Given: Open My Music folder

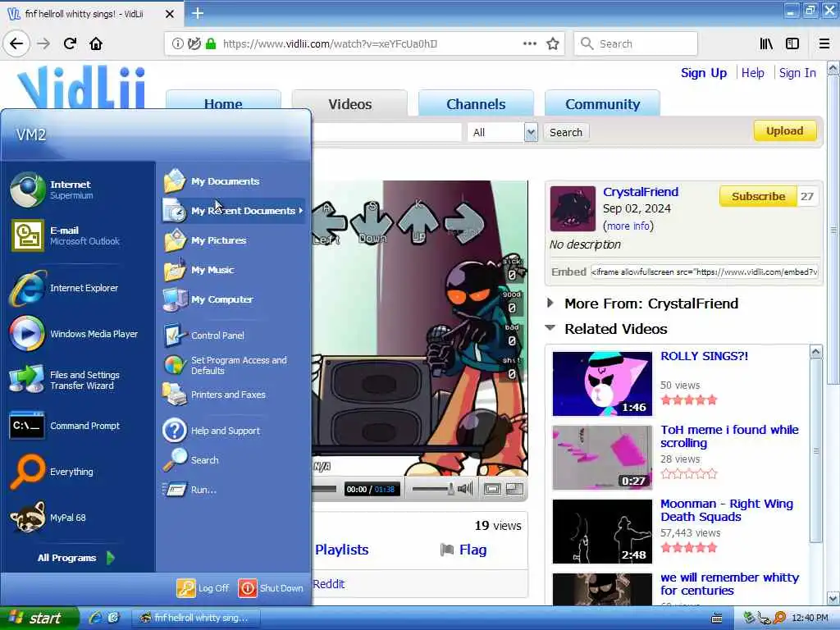Looking at the screenshot, I should 233,270.
